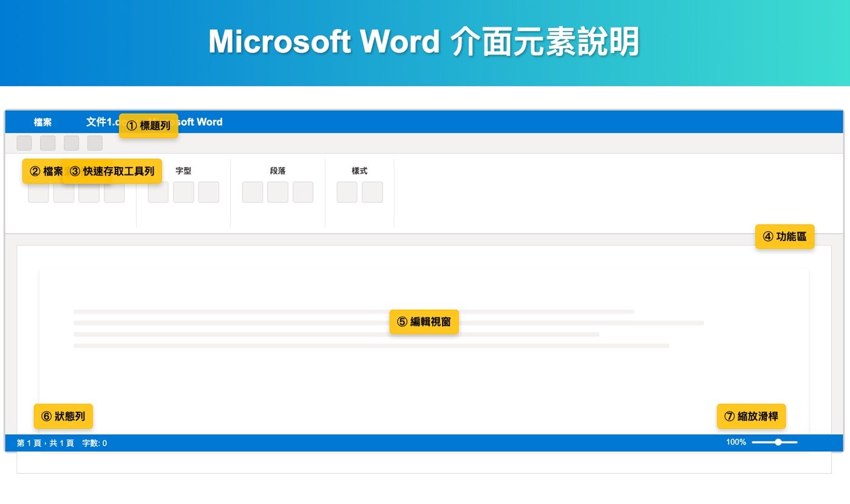Viewport: 850px width, 504px height.
Task: Click the middle button in 字型 group
Action: click(x=183, y=192)
